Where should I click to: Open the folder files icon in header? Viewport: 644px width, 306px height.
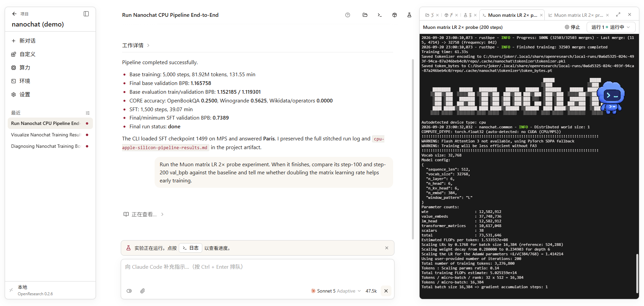click(365, 15)
